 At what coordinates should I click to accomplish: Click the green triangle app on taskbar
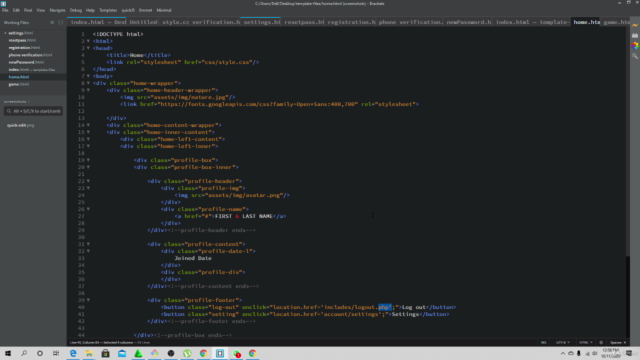click(138, 353)
